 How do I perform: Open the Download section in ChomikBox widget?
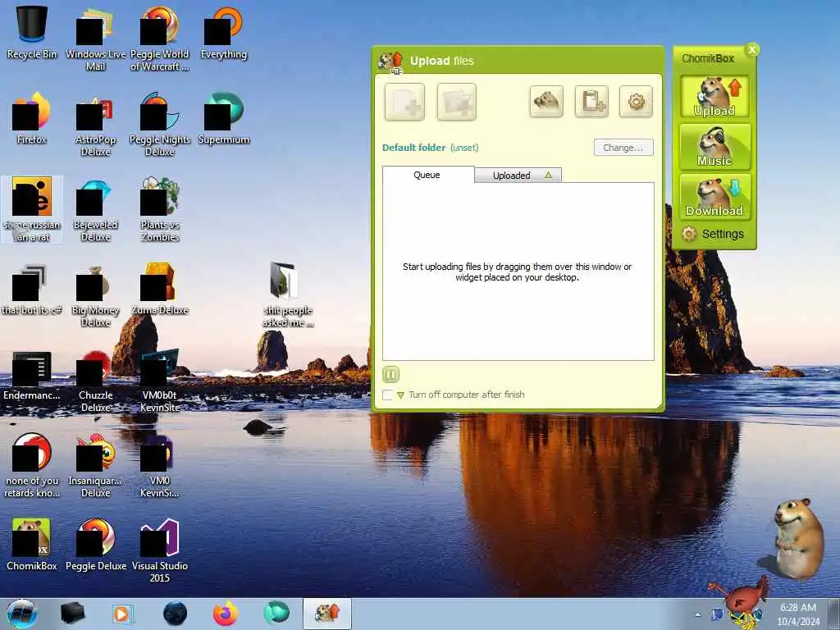pyautogui.click(x=714, y=197)
